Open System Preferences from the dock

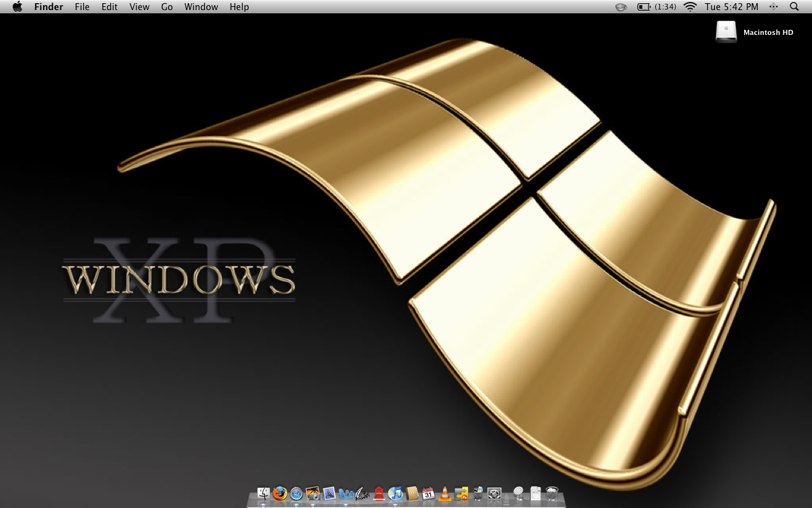[495, 493]
